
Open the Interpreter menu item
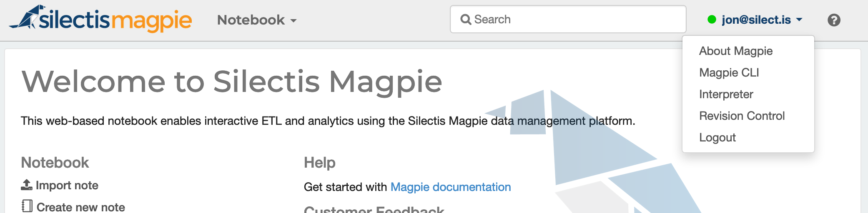click(x=726, y=94)
